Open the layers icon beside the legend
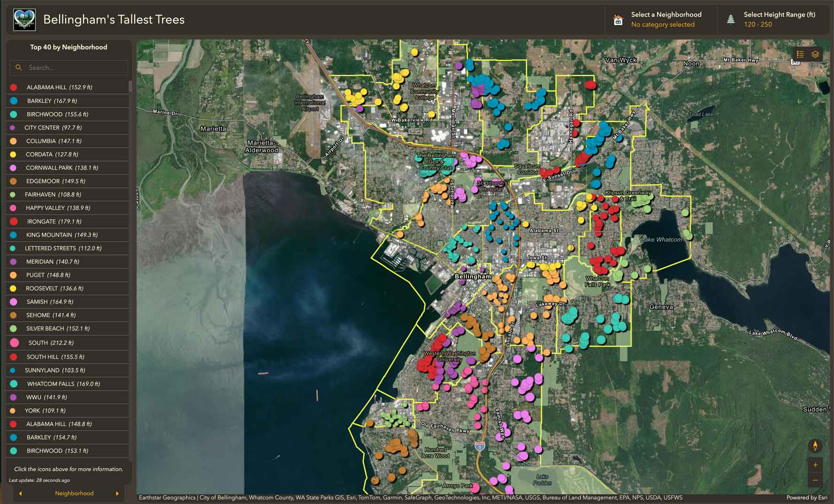This screenshot has width=834, height=504. point(815,54)
